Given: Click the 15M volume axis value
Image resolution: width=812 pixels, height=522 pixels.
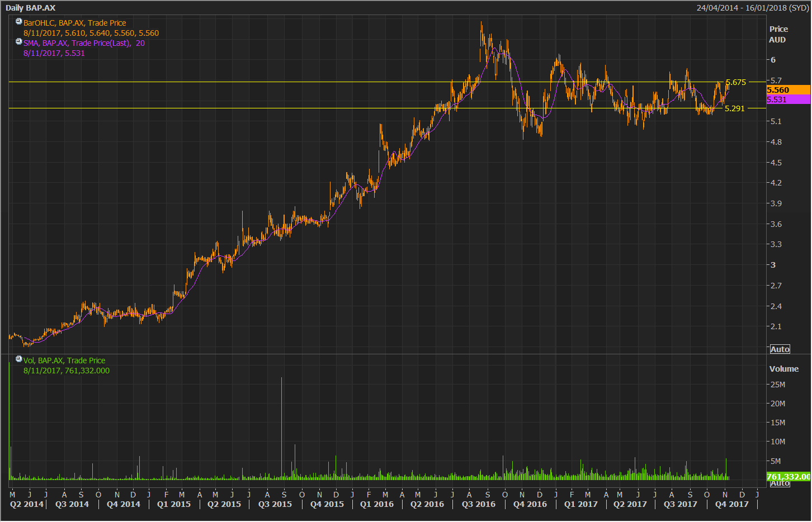Looking at the screenshot, I should point(778,423).
